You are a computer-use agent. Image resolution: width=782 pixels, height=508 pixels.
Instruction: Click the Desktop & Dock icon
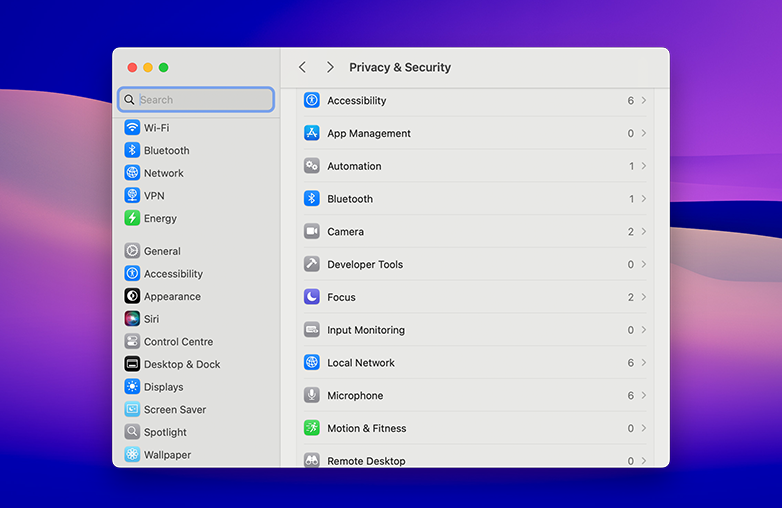132,364
